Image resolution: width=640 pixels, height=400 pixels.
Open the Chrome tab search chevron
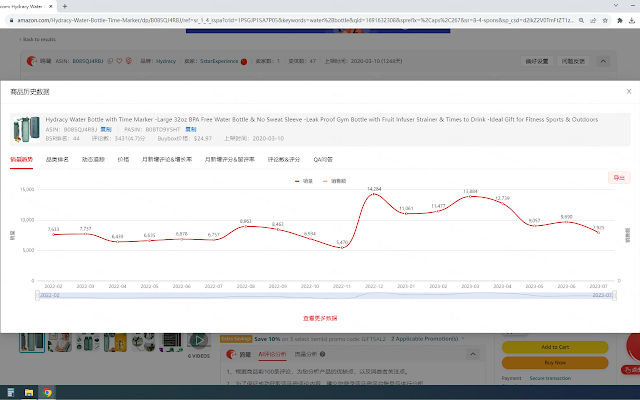[x=616, y=5]
